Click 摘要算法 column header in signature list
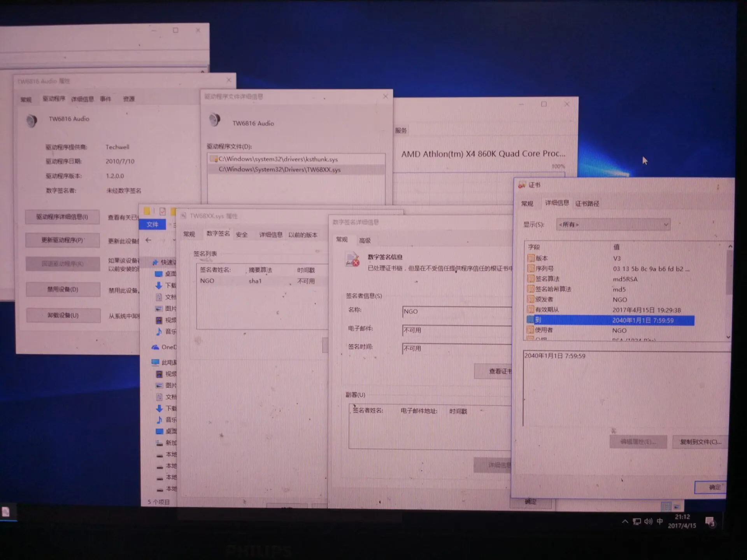 (260, 270)
